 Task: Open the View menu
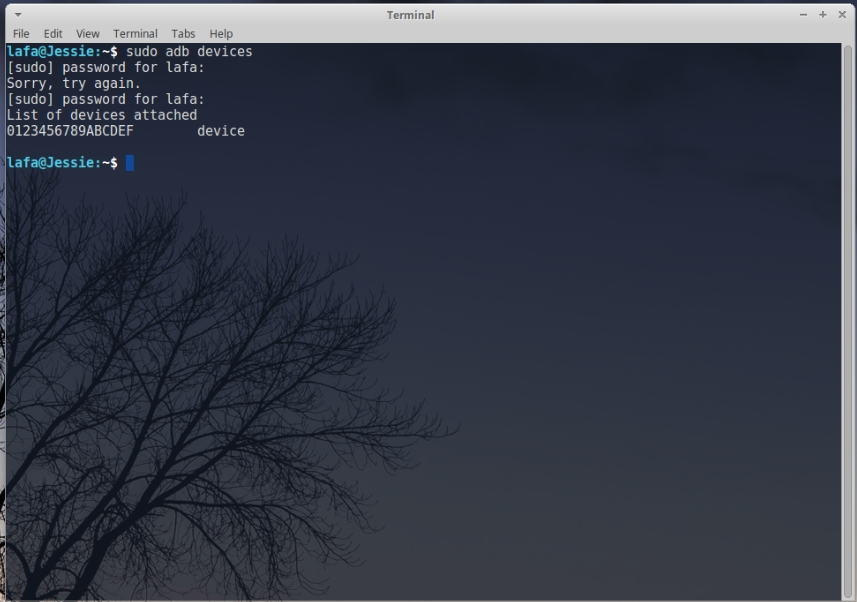88,33
